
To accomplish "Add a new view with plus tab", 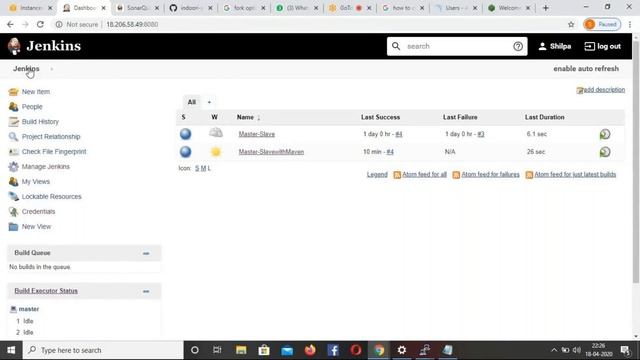I will pos(209,102).
